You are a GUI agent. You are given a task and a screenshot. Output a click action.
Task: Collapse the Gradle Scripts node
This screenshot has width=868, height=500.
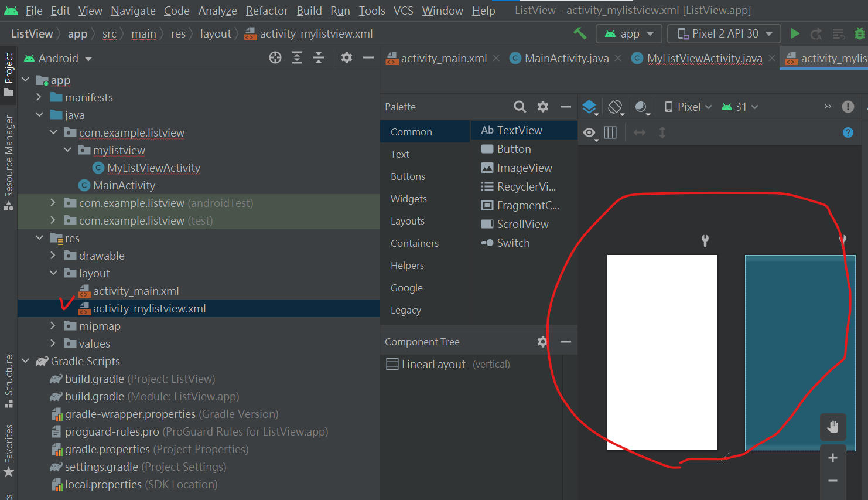click(x=25, y=361)
